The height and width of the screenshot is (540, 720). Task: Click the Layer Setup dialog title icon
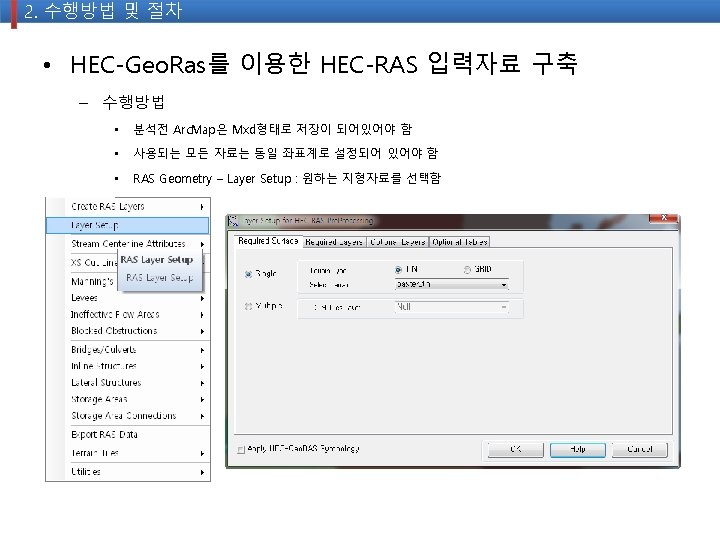pyautogui.click(x=233, y=221)
